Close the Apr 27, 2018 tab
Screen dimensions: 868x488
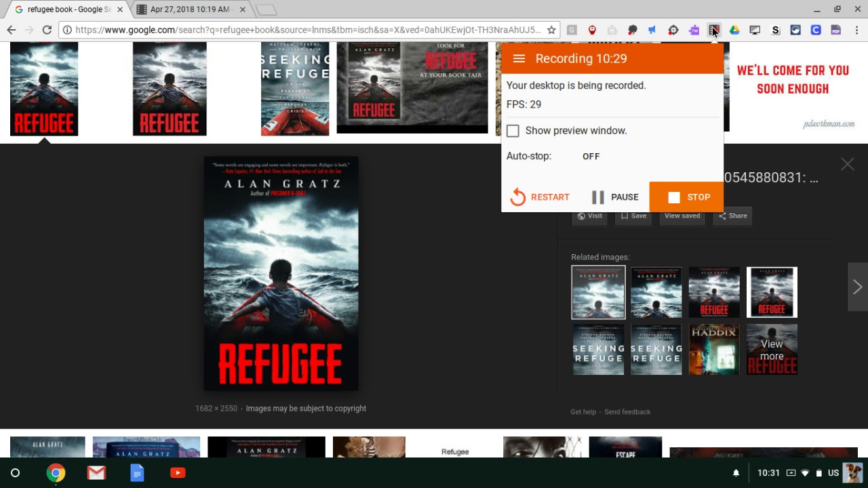241,9
